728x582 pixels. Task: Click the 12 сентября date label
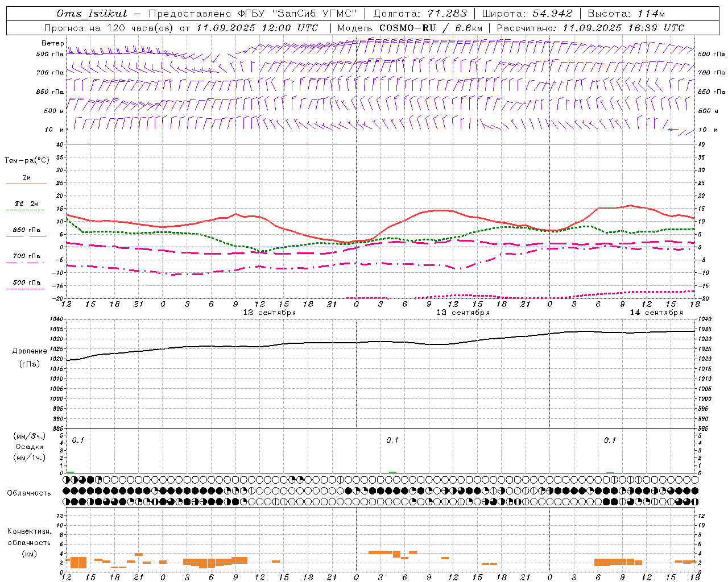pos(270,313)
